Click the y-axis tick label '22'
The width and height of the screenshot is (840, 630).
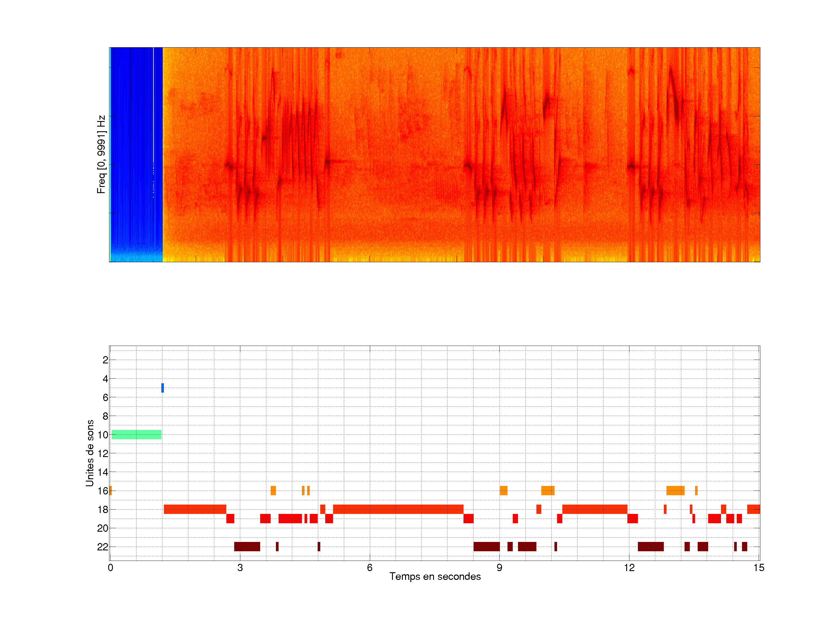tap(103, 547)
